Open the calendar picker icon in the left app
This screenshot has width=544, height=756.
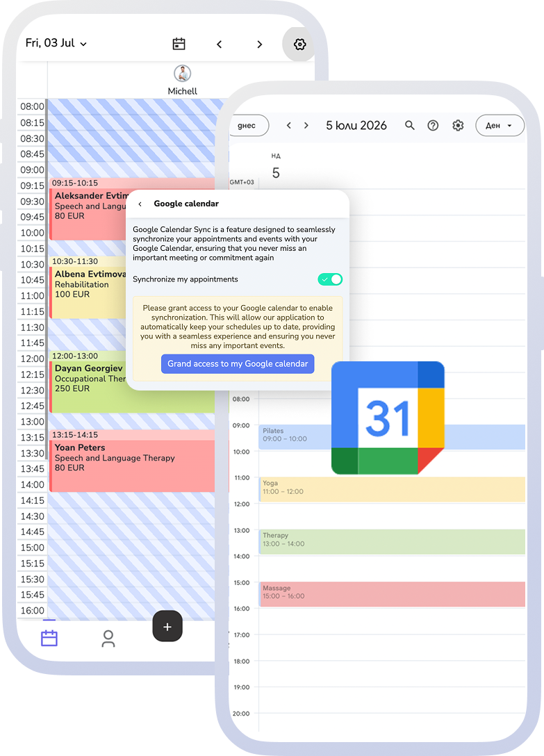pyautogui.click(x=179, y=44)
